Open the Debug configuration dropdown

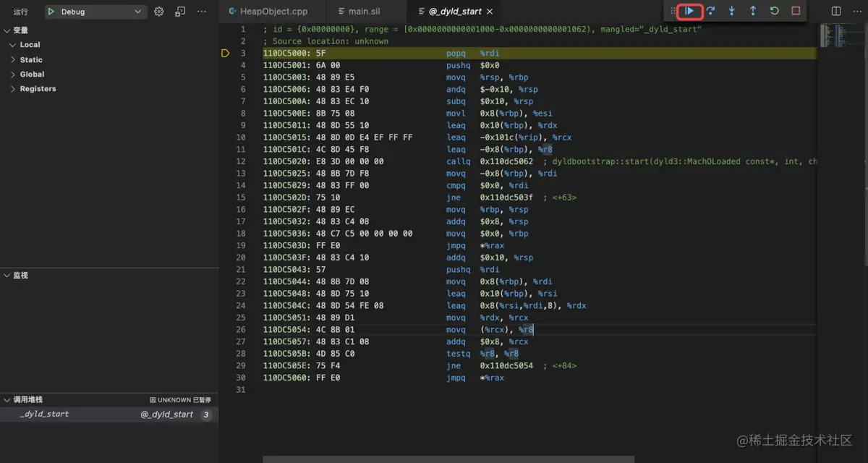(95, 12)
